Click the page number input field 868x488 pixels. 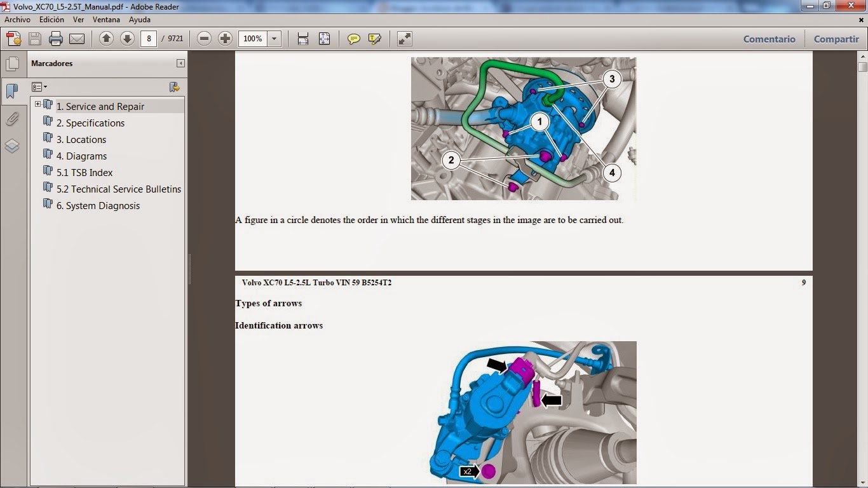[149, 39]
